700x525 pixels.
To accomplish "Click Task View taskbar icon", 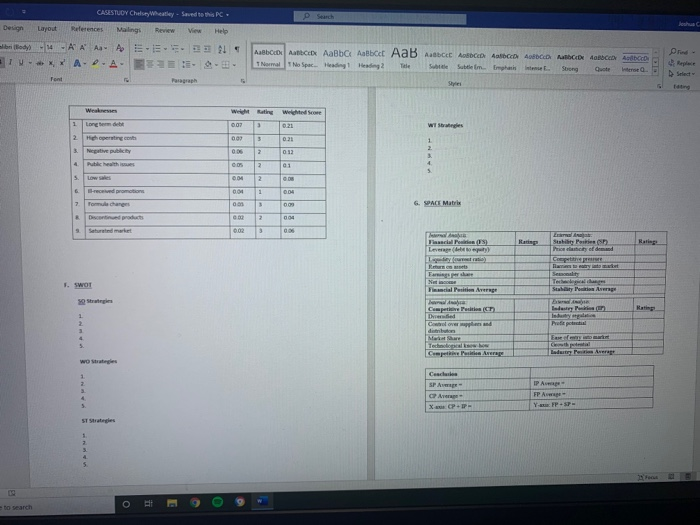I will (149, 504).
